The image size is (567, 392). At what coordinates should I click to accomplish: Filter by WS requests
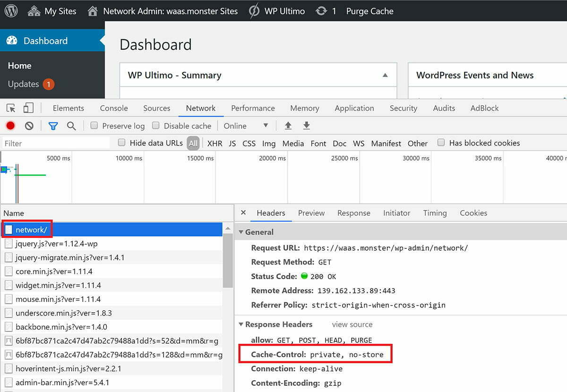pos(359,143)
